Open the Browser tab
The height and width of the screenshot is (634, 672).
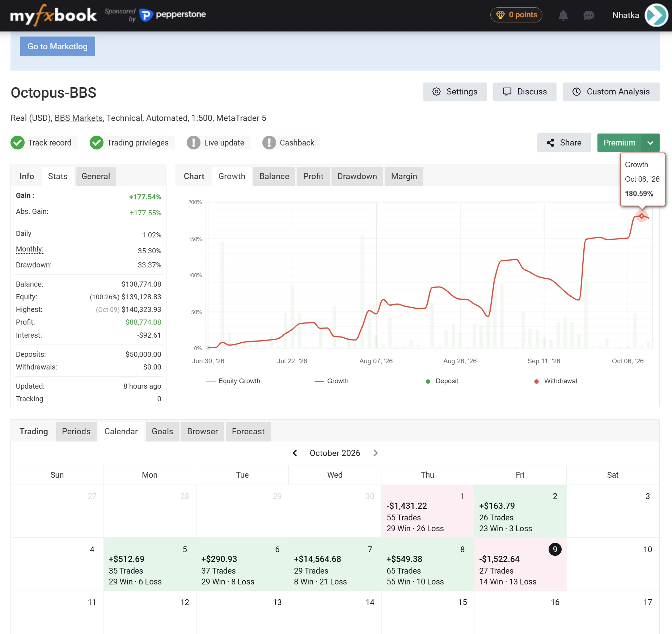202,431
